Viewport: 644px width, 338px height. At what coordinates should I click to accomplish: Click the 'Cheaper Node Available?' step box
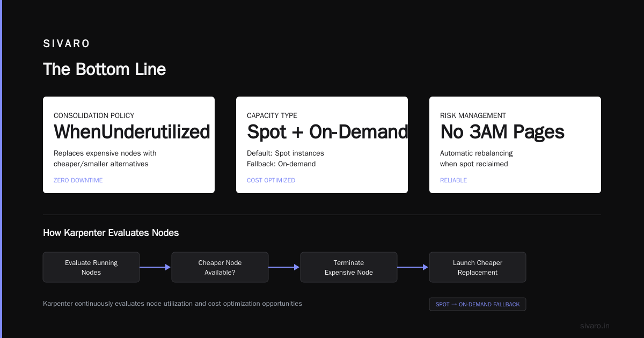coord(220,267)
